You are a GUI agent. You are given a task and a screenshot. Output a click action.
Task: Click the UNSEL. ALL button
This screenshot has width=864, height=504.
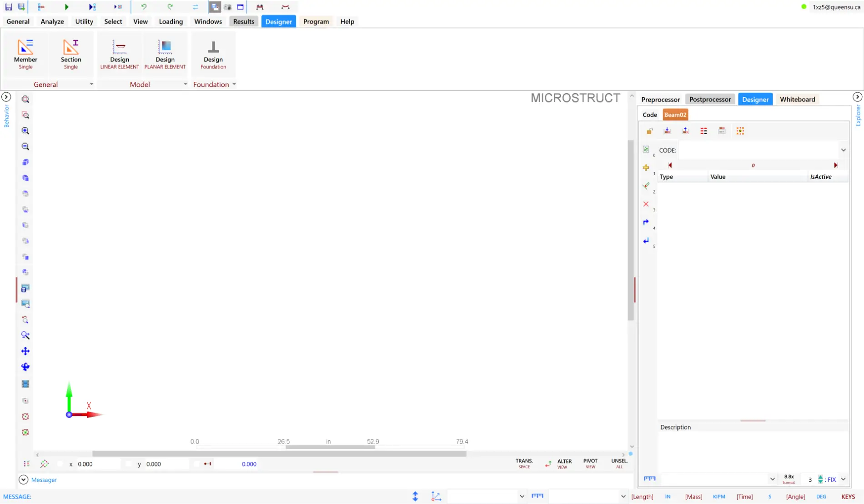tap(619, 463)
